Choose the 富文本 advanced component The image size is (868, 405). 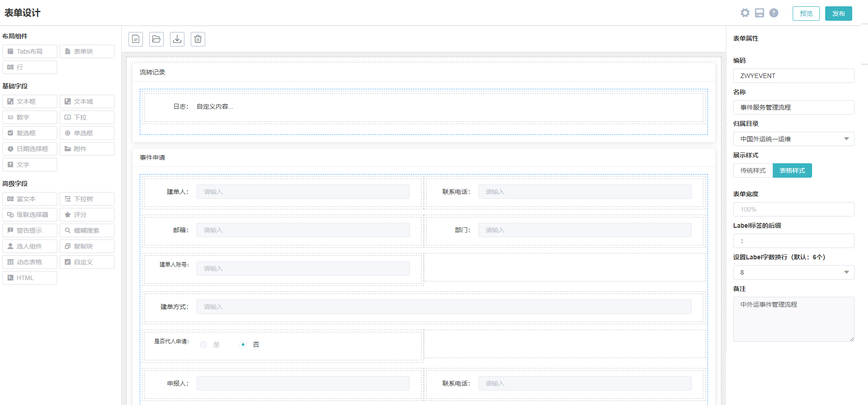coord(30,199)
